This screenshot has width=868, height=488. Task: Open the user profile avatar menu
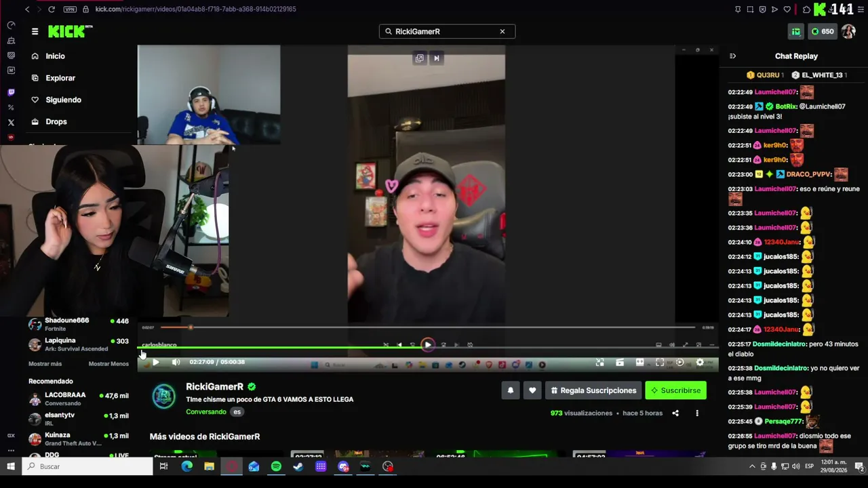coord(848,31)
